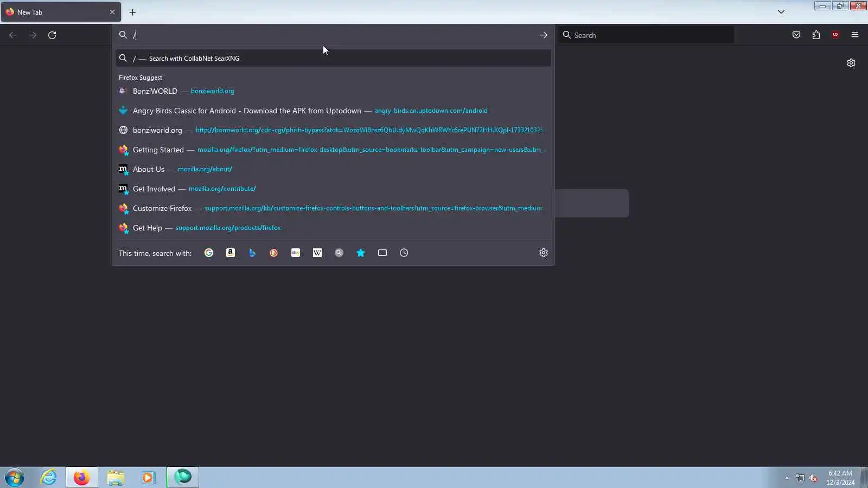Personalize New Tab with gear icon
The height and width of the screenshot is (488, 868).
[851, 63]
